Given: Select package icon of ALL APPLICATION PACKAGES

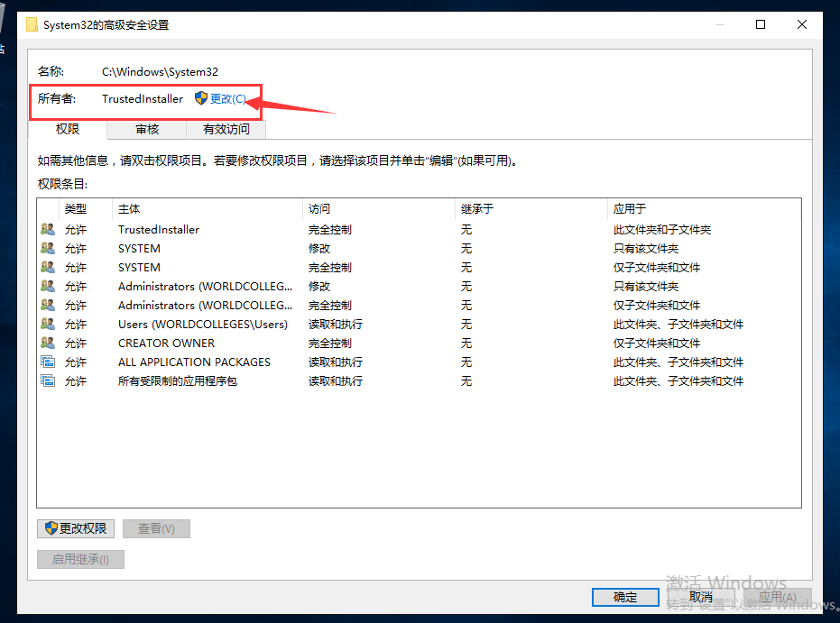Looking at the screenshot, I should pos(48,362).
